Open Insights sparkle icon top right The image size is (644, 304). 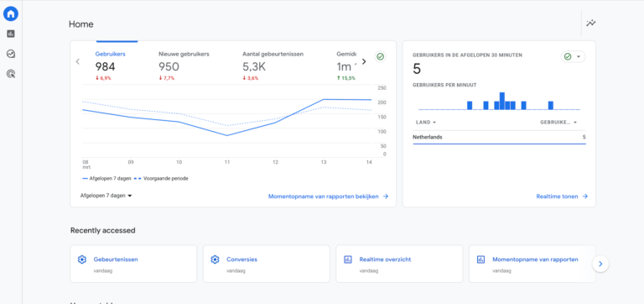590,23
